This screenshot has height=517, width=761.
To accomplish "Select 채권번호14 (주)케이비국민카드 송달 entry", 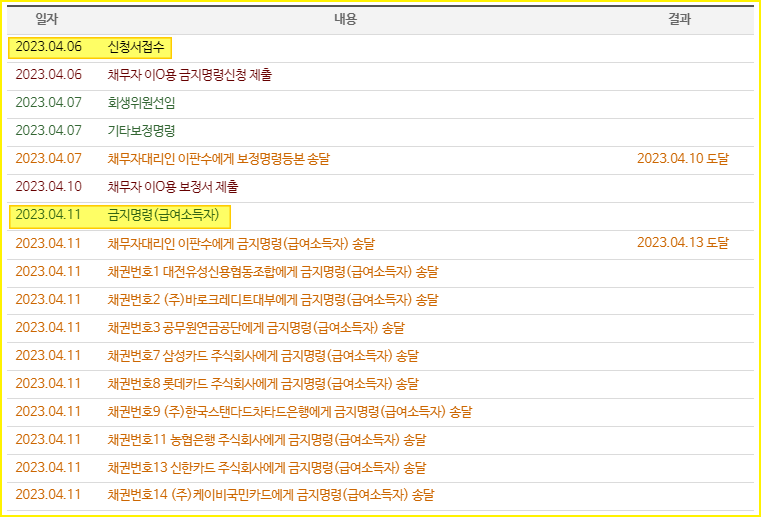I will click(271, 495).
